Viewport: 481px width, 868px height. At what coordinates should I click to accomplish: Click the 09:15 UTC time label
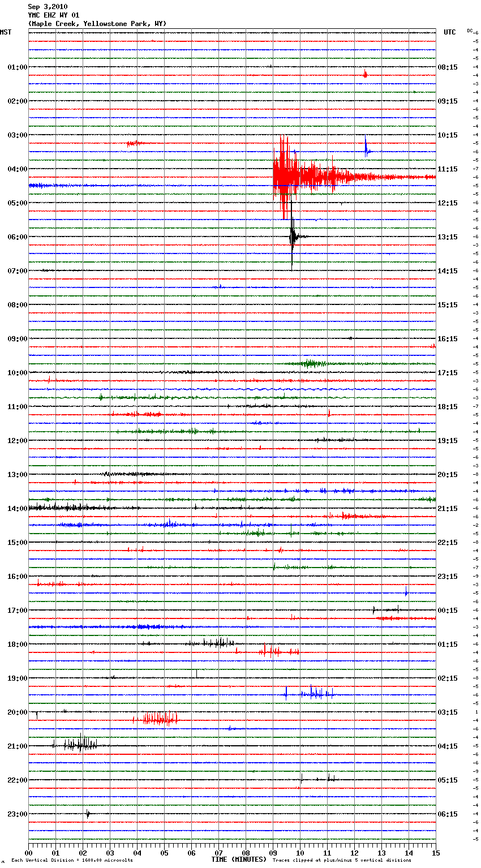(448, 101)
